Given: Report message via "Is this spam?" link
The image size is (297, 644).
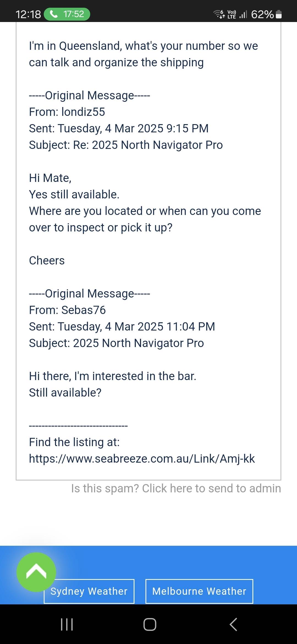Looking at the screenshot, I should [x=176, y=489].
